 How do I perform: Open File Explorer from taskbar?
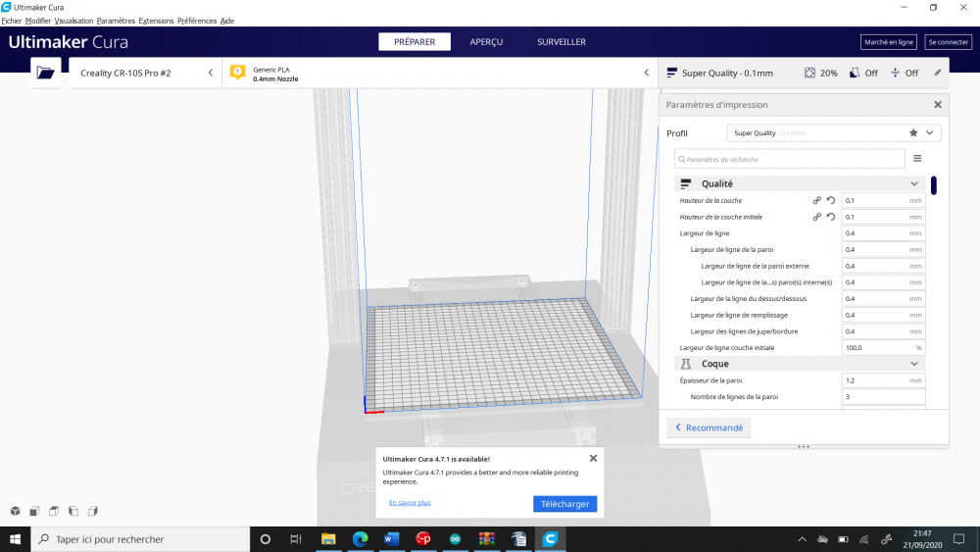pos(328,539)
